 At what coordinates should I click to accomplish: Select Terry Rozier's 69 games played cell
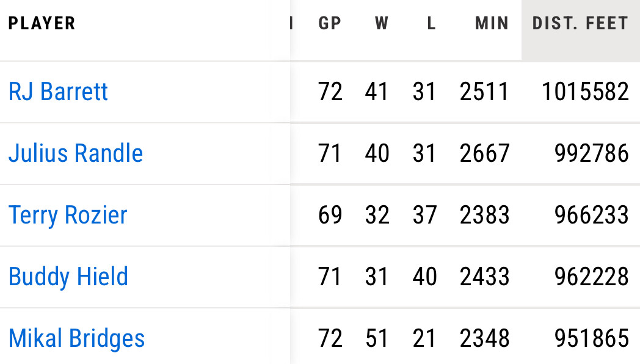[330, 215]
